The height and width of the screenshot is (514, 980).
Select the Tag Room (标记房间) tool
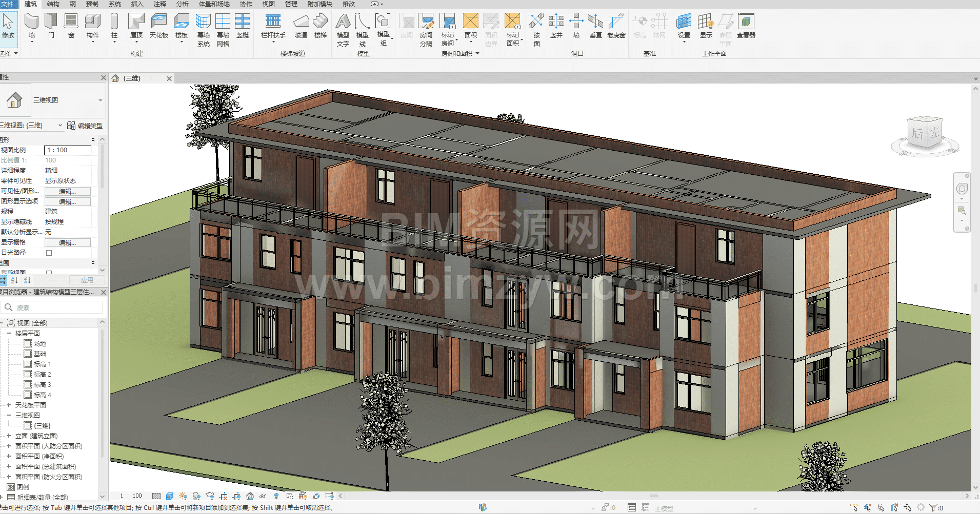point(448,30)
